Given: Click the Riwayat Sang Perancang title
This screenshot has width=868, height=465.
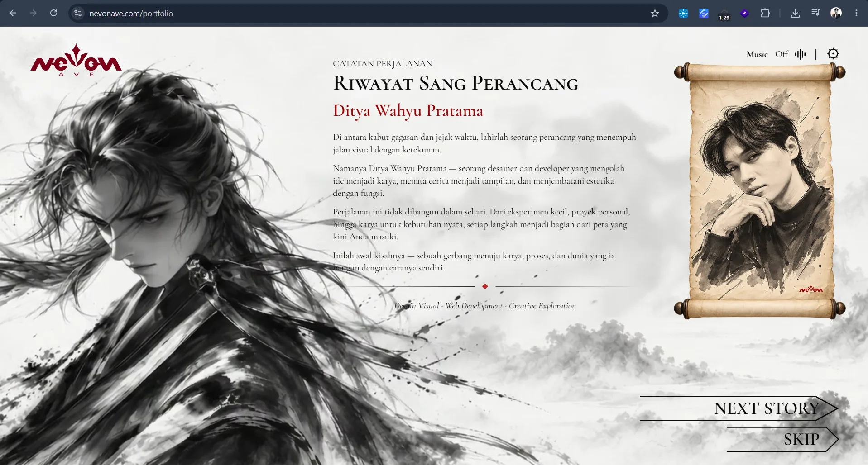Looking at the screenshot, I should coord(456,83).
